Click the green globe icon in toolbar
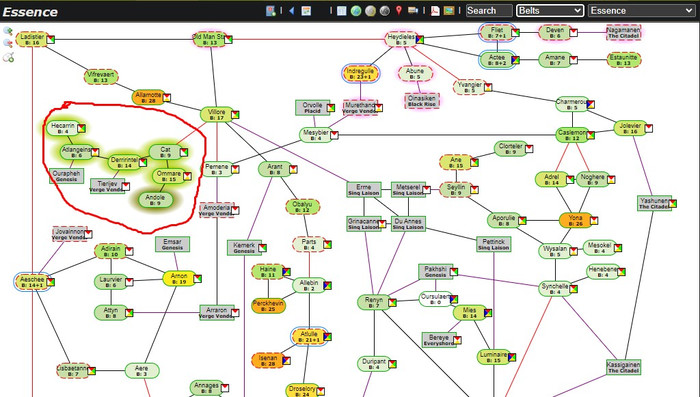 (x=356, y=11)
